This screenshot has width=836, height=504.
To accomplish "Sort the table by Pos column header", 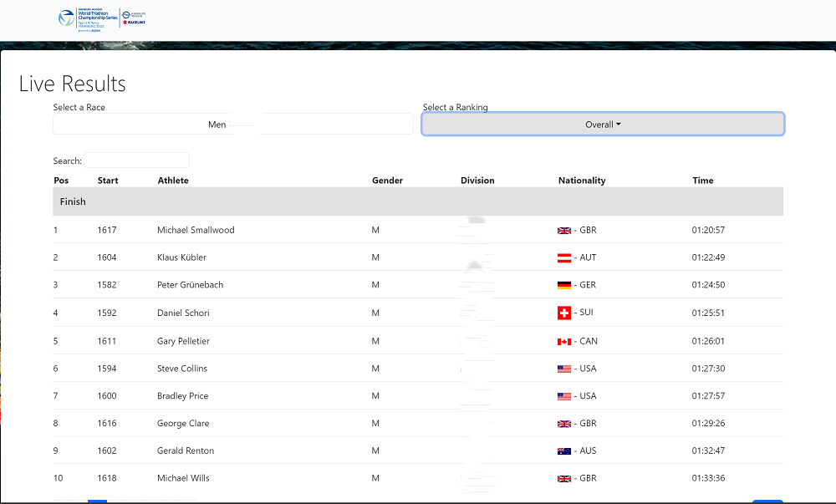I will coord(61,181).
